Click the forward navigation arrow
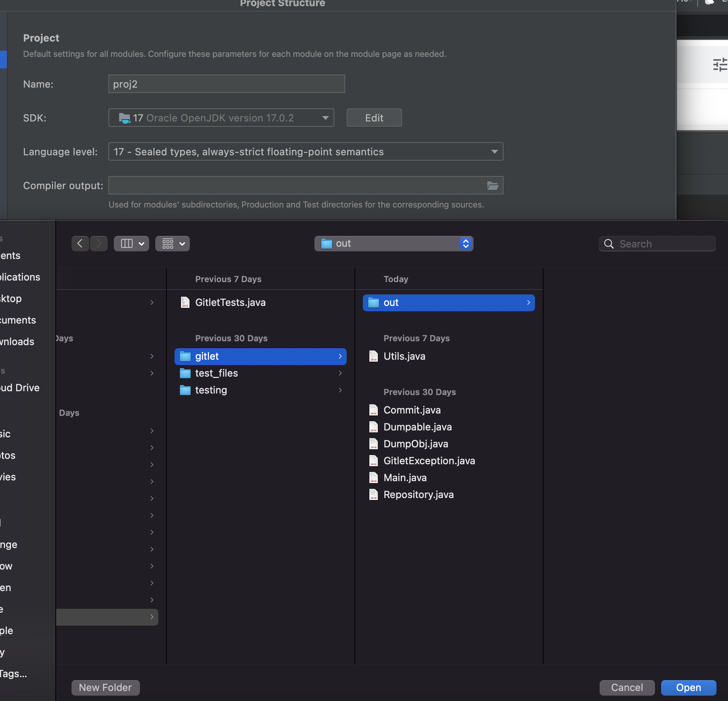Viewport: 728px width, 701px height. [x=99, y=244]
